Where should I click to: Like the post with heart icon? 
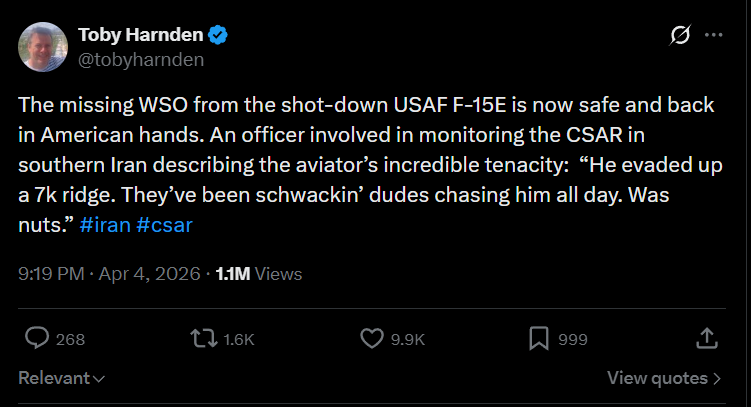[372, 339]
